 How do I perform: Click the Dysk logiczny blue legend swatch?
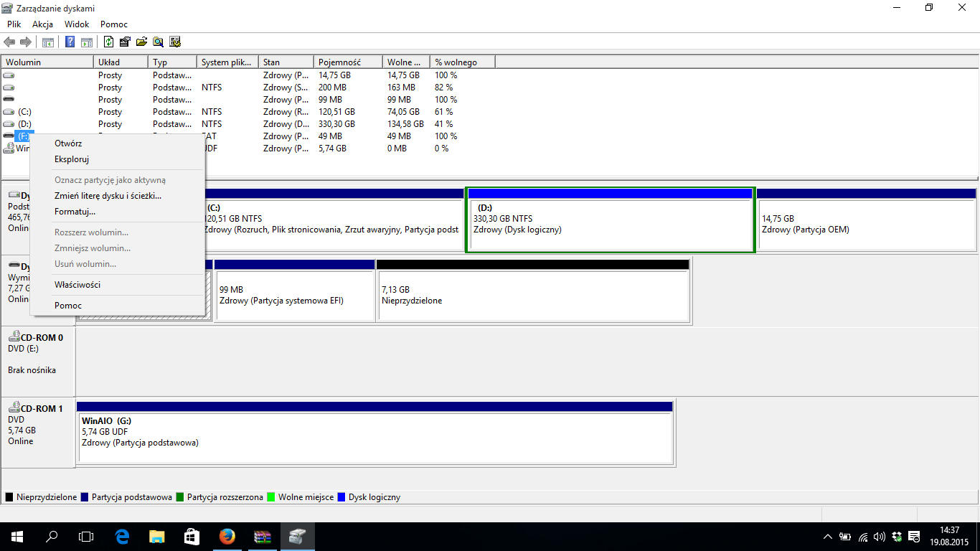(x=341, y=496)
